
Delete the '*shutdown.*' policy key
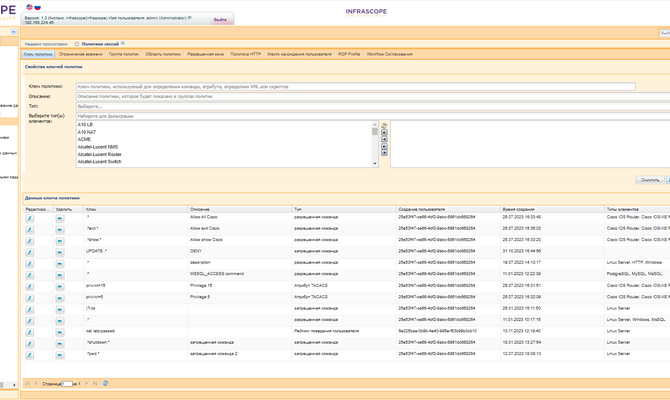point(60,342)
